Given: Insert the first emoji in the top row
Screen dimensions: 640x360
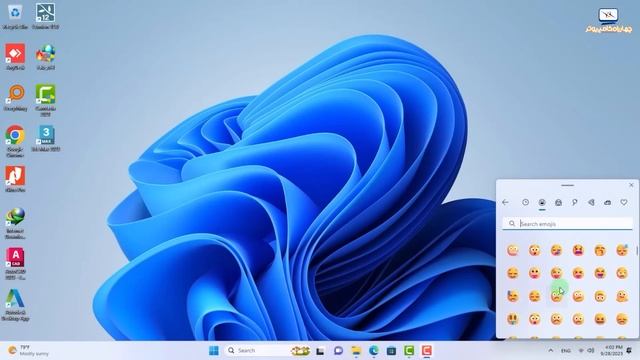Looking at the screenshot, I should [x=513, y=250].
